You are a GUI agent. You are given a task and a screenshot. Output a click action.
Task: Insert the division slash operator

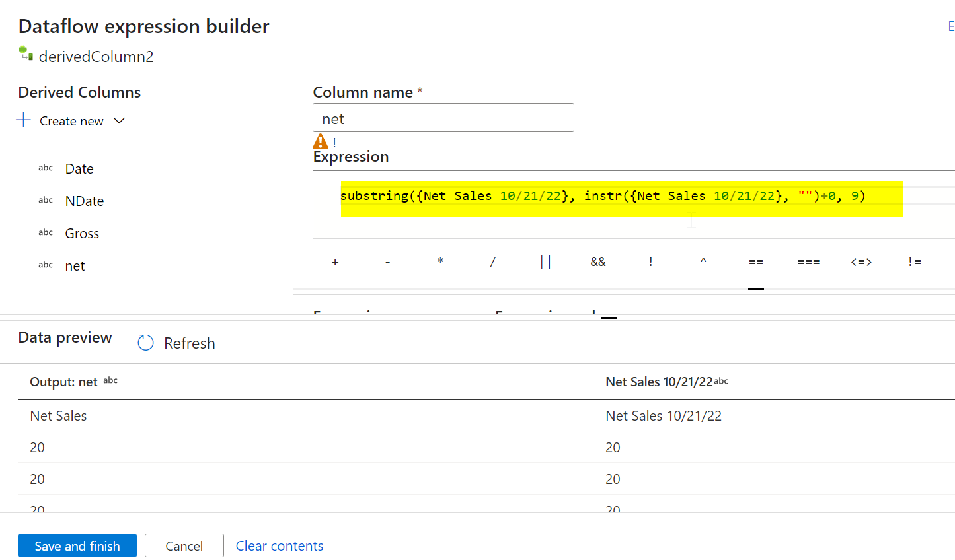tap(492, 262)
